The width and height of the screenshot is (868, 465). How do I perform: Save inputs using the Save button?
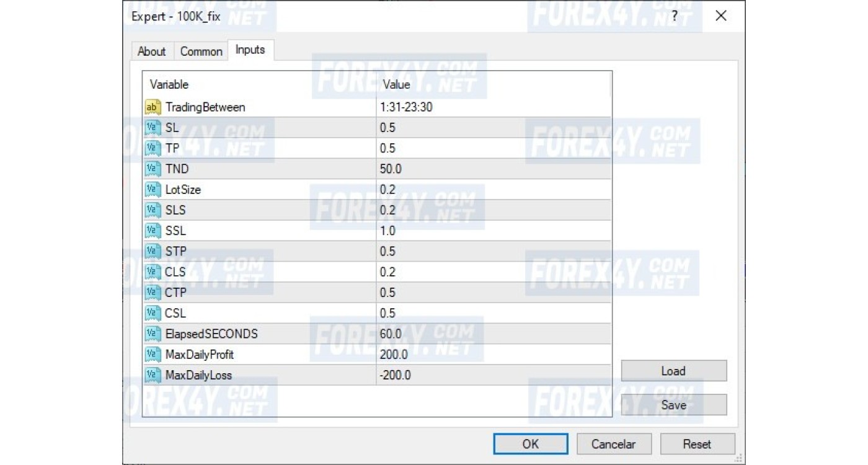[673, 405]
